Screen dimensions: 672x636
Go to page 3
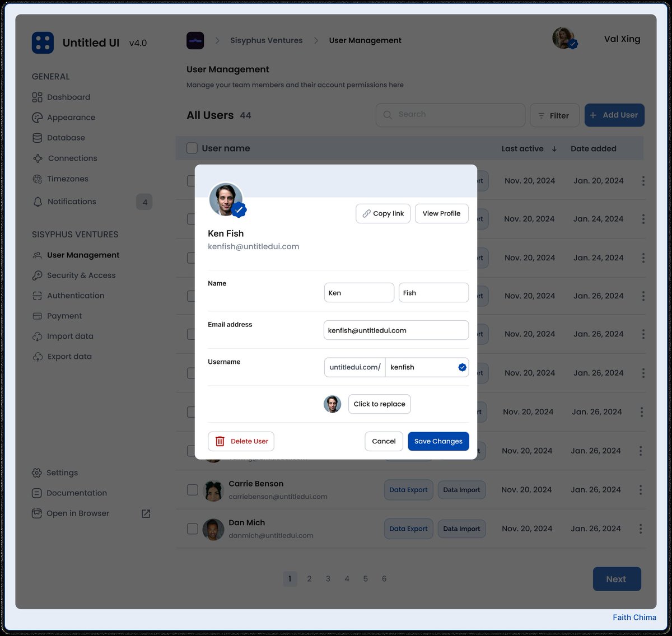tap(328, 579)
